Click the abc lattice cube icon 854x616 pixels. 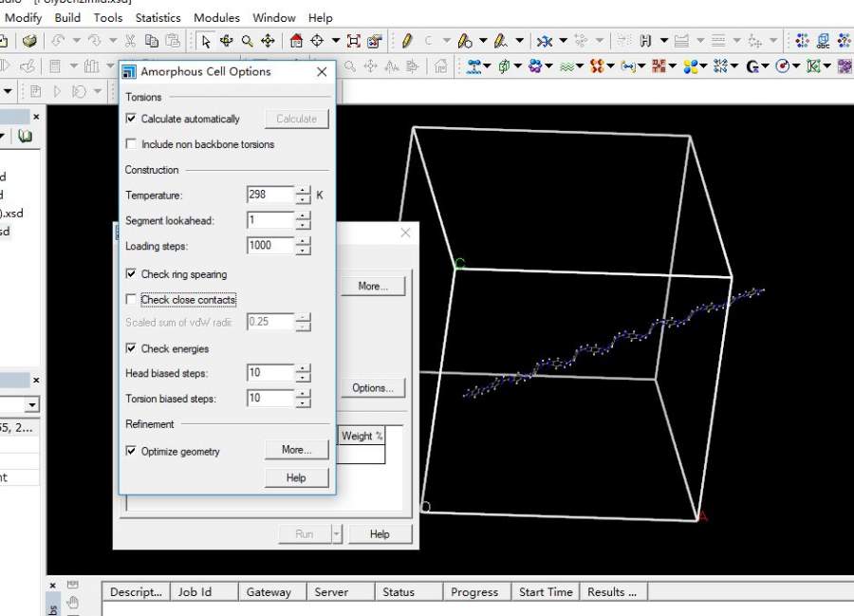823,41
